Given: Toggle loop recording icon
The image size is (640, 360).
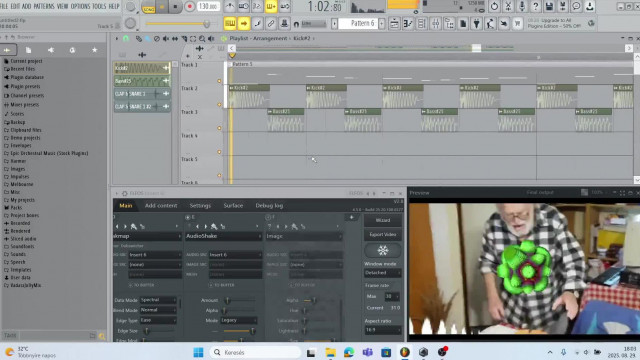Looking at the screenshot, I should point(285,7).
